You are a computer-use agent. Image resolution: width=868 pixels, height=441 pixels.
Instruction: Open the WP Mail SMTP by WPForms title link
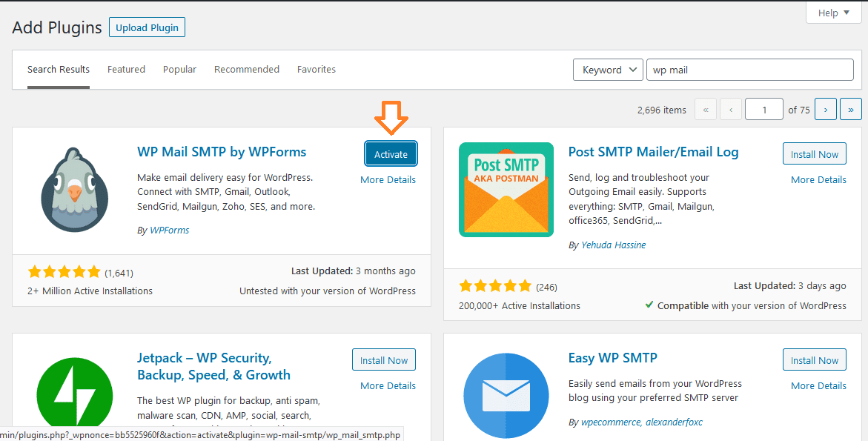pyautogui.click(x=222, y=152)
